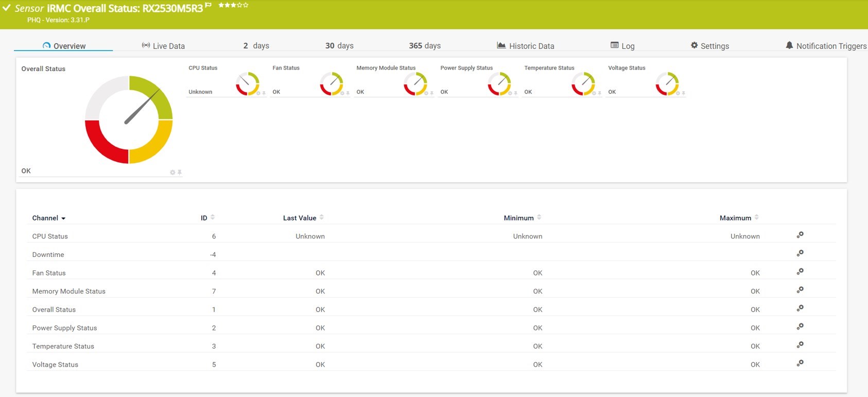The height and width of the screenshot is (397, 868).
Task: Open channel settings gear for Temperature Status row
Action: (800, 345)
